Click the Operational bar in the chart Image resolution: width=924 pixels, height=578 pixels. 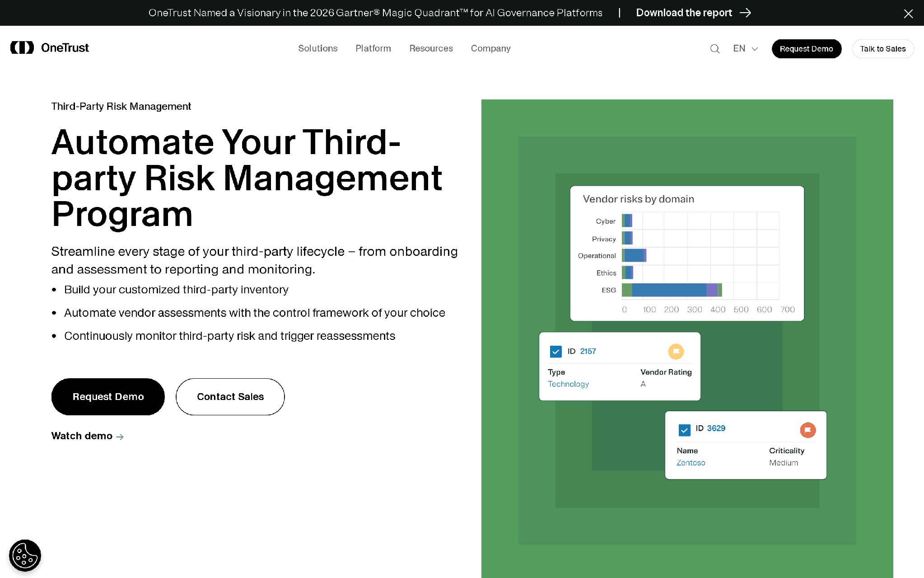[634, 255]
